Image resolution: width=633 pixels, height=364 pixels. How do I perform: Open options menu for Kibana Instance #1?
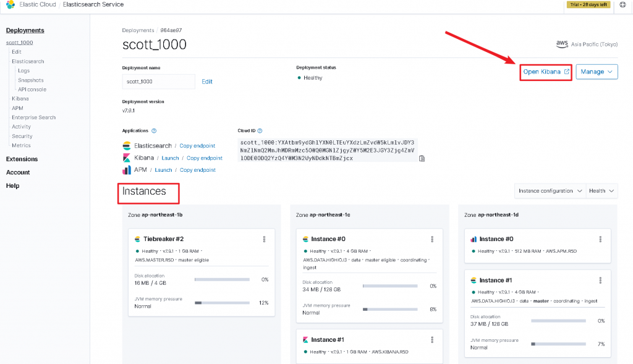click(x=432, y=340)
